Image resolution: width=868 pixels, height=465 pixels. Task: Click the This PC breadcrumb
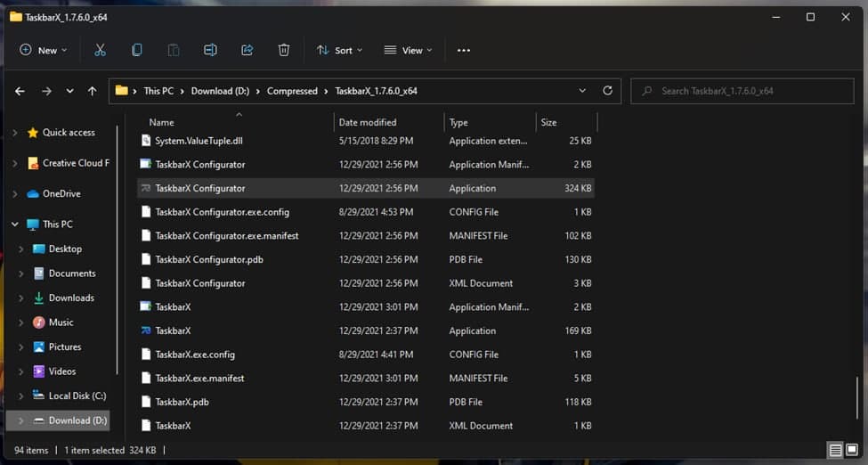click(x=158, y=91)
